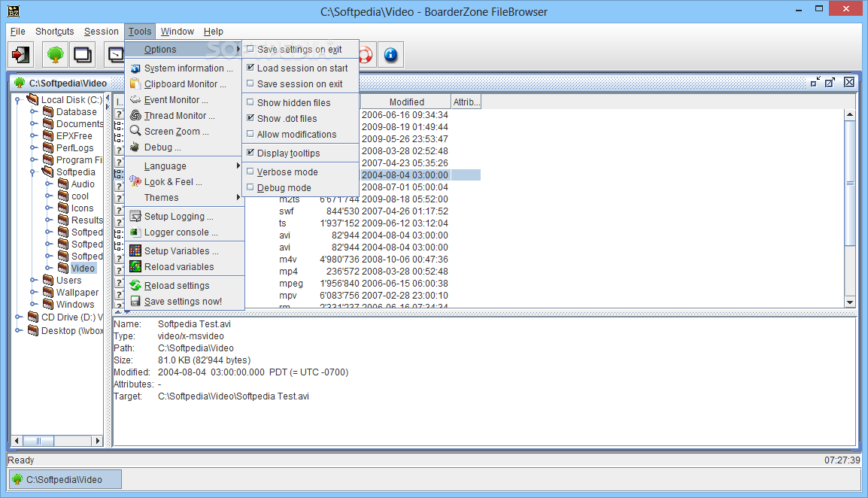Click the iconify button of inner Video frame
Viewport: 868px width, 498px height.
coord(815,83)
